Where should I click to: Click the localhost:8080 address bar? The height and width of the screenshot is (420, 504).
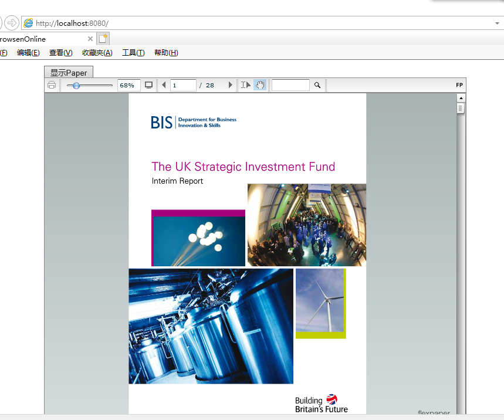coord(257,23)
